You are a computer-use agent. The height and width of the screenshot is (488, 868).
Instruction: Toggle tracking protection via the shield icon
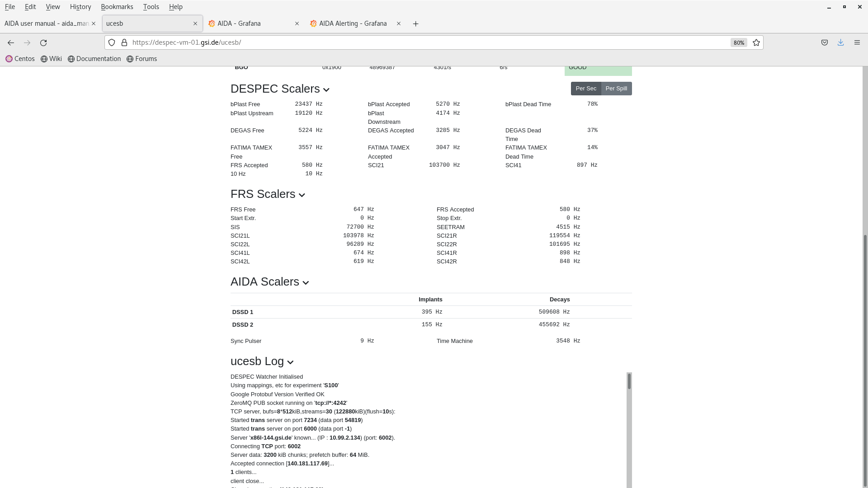pos(111,42)
